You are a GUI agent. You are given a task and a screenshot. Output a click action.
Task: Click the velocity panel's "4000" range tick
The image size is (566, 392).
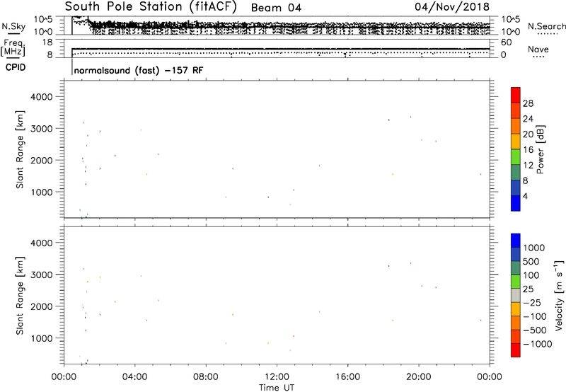click(x=41, y=243)
